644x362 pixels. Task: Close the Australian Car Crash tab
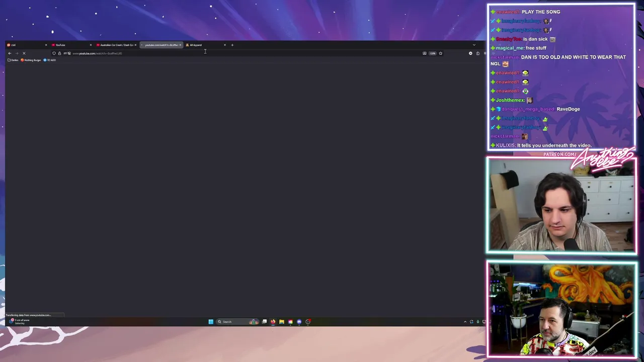(x=135, y=45)
